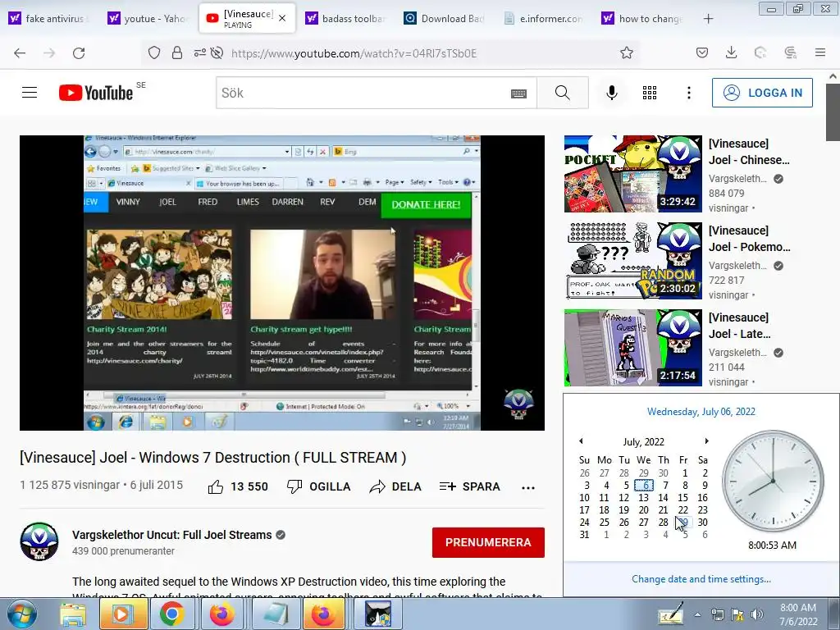This screenshot has width=840, height=630.
Task: Switch to the Download Bad tab
Action: pyautogui.click(x=445, y=18)
